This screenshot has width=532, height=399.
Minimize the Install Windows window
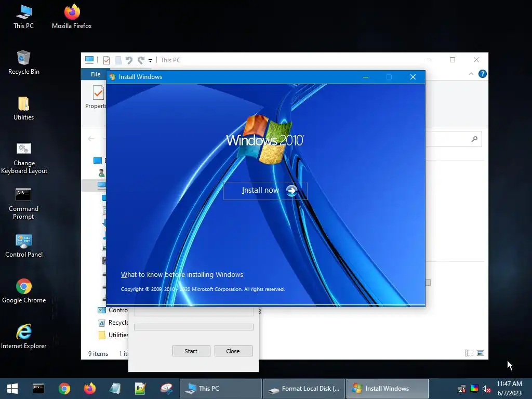tap(365, 77)
